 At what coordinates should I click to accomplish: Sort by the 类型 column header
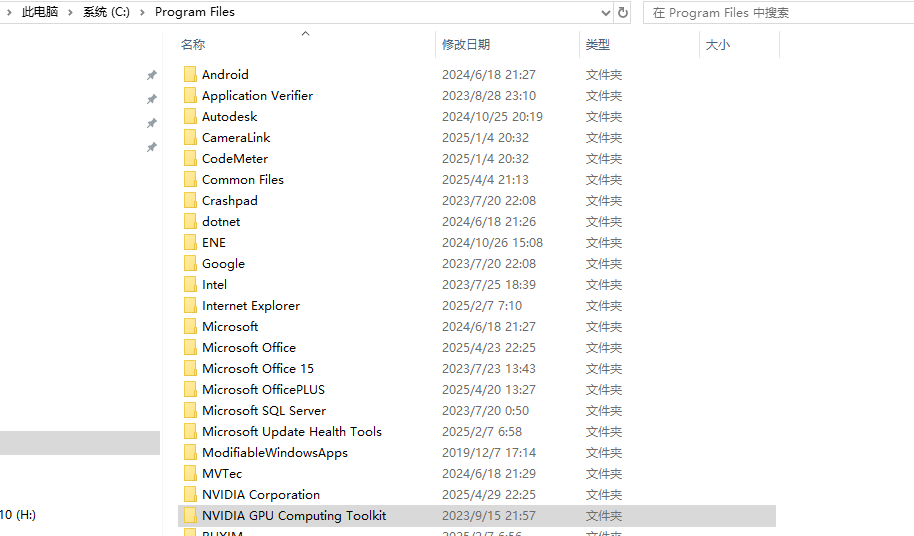click(597, 44)
